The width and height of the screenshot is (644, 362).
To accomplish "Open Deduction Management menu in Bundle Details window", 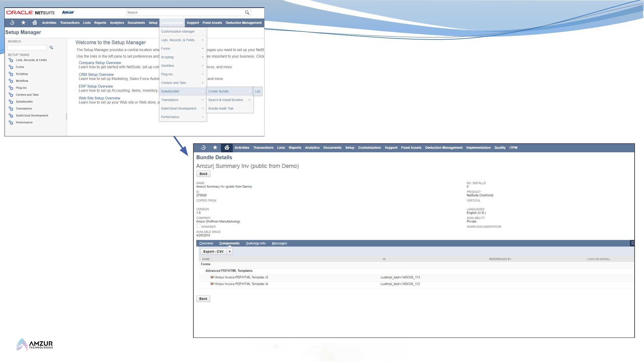I will pyautogui.click(x=444, y=147).
